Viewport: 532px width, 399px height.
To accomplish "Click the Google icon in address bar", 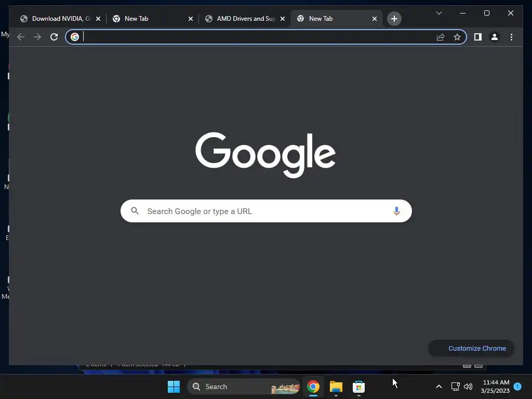I will tap(75, 37).
